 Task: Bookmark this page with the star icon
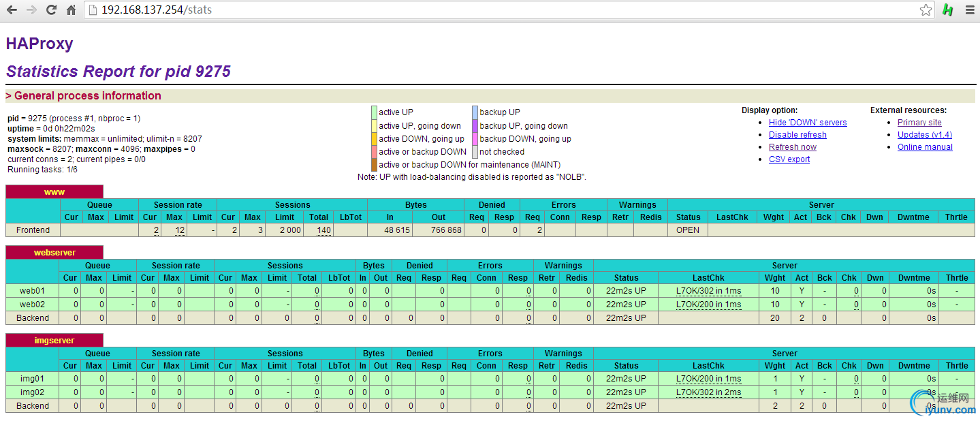point(926,10)
